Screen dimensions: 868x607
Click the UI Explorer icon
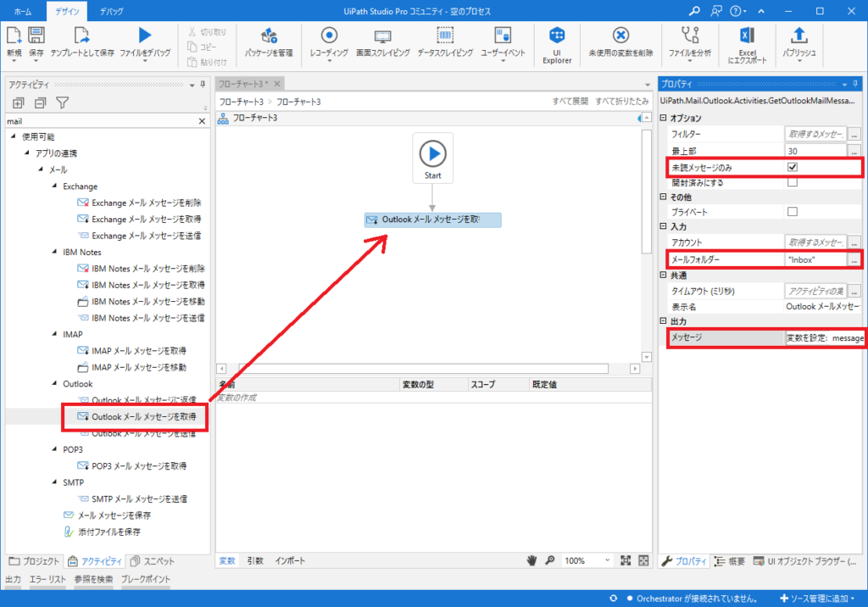[557, 35]
